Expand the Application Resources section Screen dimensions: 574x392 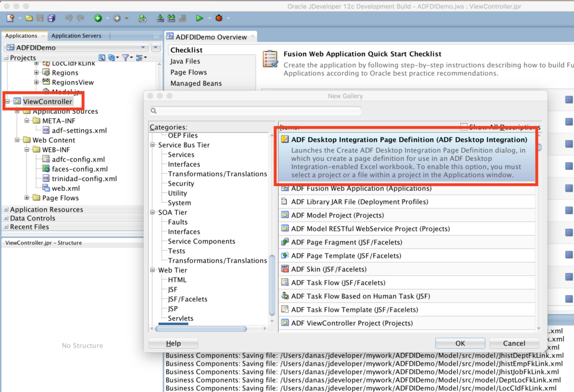[x=6, y=210]
